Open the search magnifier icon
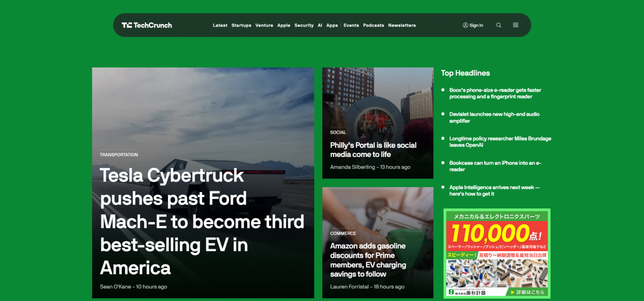The image size is (644, 301). coord(498,25)
